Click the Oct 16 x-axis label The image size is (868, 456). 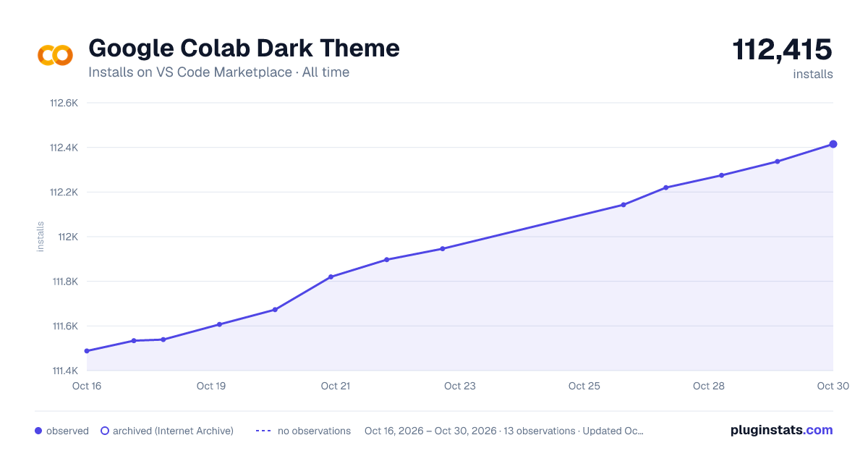tap(87, 386)
